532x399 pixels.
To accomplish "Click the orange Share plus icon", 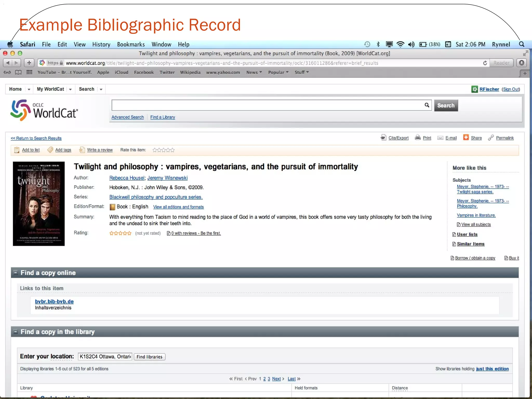I will (x=466, y=137).
